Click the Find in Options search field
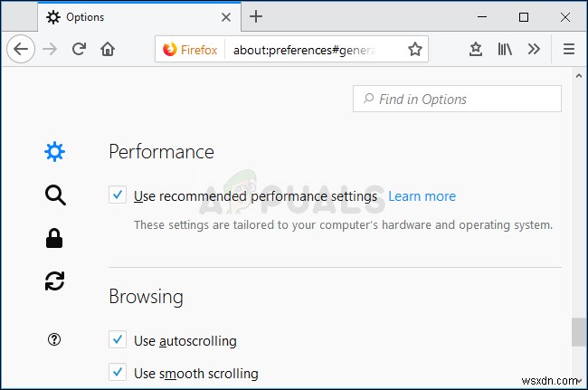This screenshot has height=390, width=588. coord(457,99)
